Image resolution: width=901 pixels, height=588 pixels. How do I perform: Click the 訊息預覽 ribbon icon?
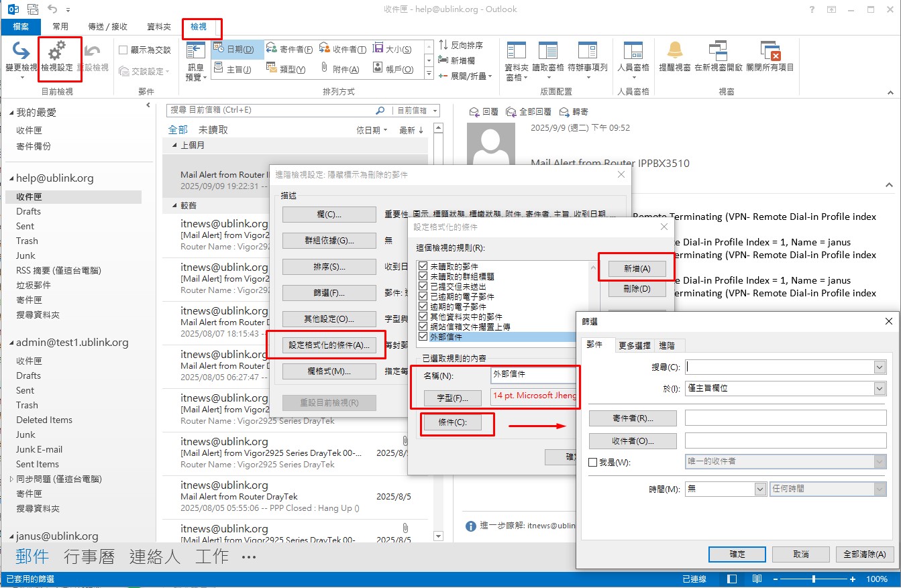(x=195, y=51)
